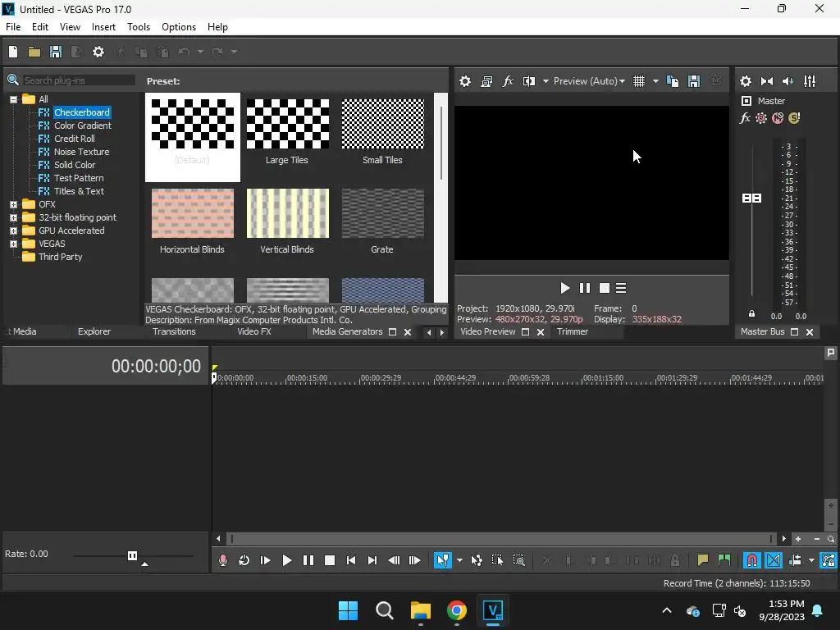The image size is (840, 630).
Task: Toggle Lock Envelopes to Events button
Action: pos(829,560)
